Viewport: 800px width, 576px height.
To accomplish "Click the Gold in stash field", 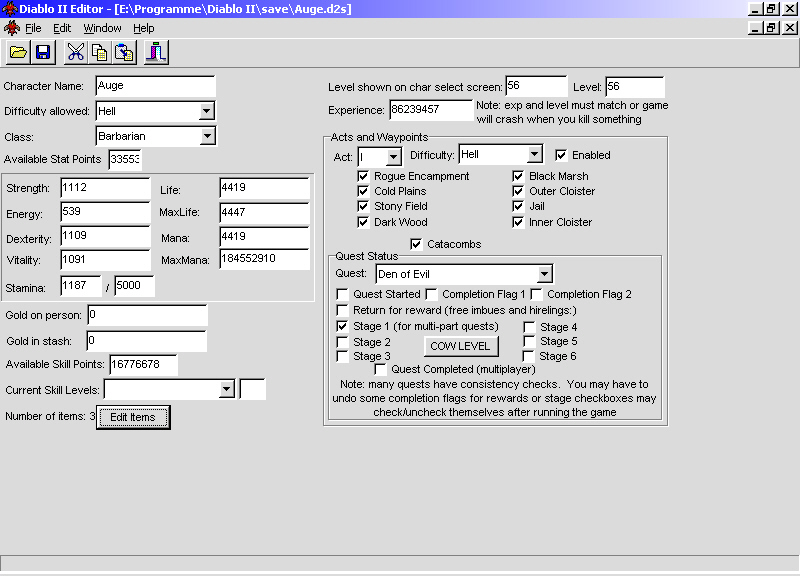I will point(146,341).
